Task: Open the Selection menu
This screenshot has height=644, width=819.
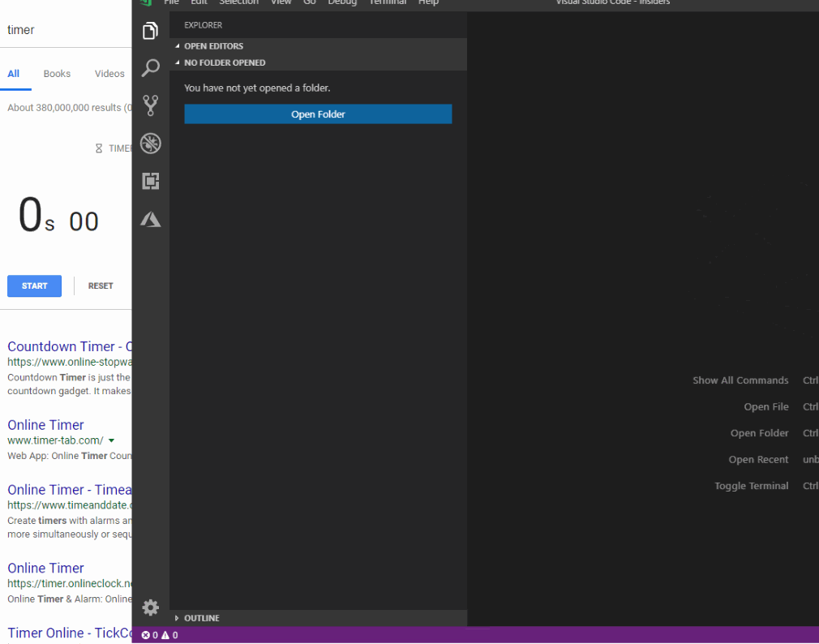Action: click(x=238, y=2)
